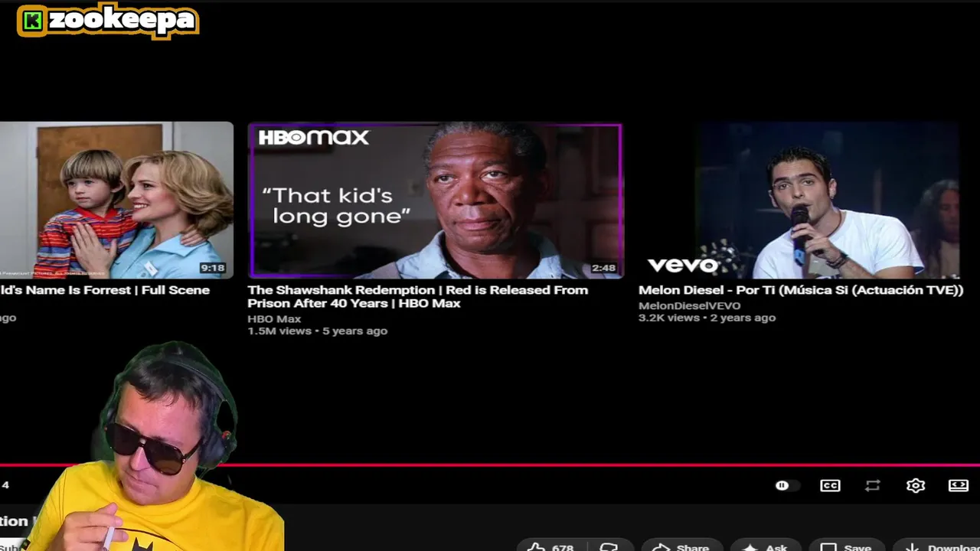Image resolution: width=980 pixels, height=551 pixels.
Task: Switch to theater mode view
Action: tap(959, 485)
